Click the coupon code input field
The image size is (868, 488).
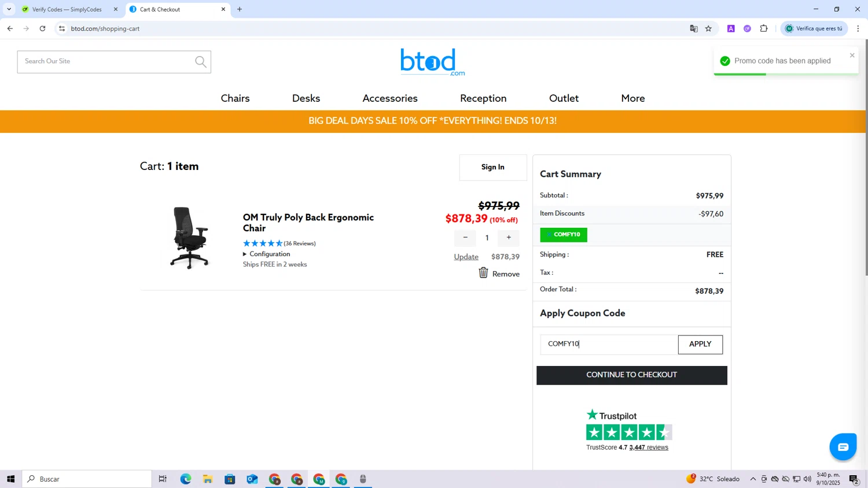click(x=609, y=345)
